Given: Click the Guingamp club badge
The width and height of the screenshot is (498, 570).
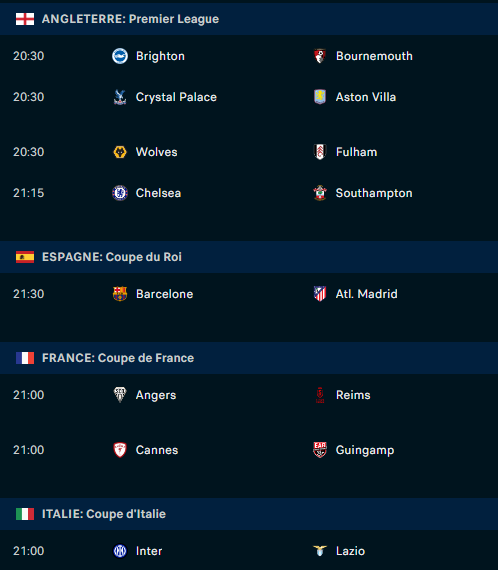Looking at the screenshot, I should tap(320, 450).
